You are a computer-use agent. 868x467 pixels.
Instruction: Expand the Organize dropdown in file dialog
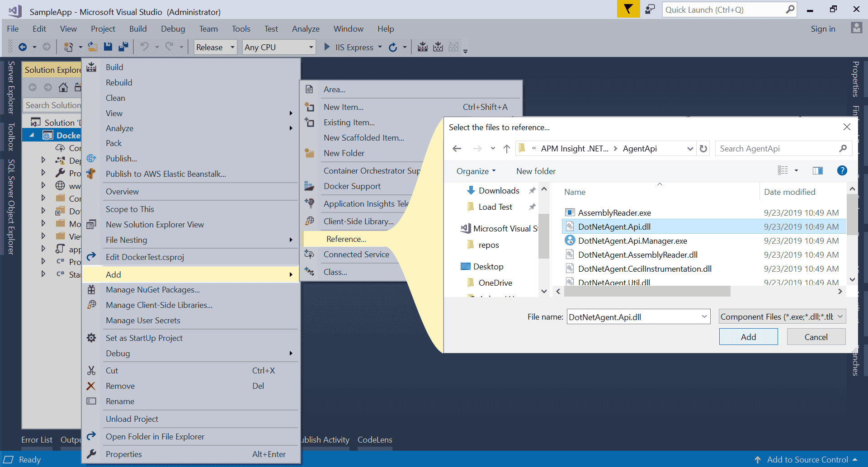tap(476, 171)
